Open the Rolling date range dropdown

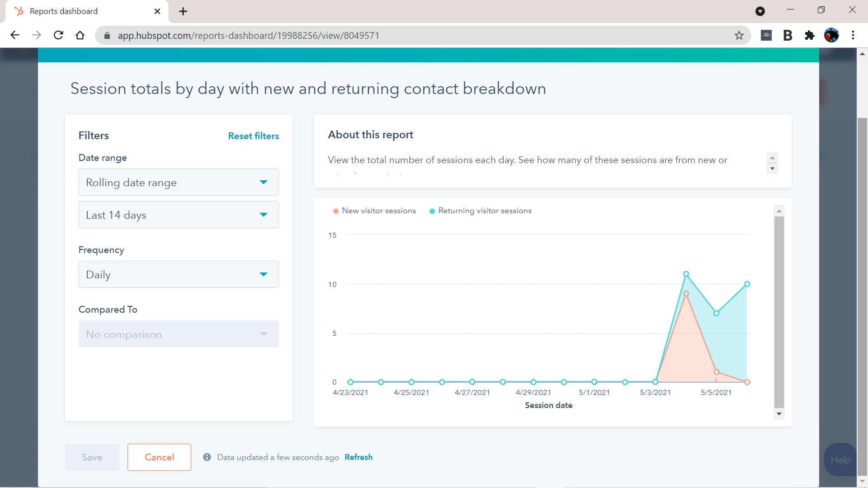click(179, 183)
